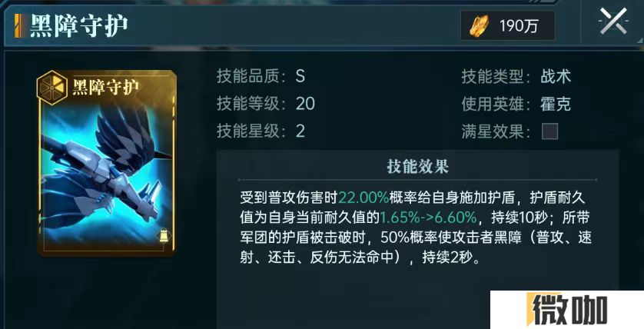Click the 技能等级 20 value
This screenshot has height=329, width=644.
pos(305,104)
